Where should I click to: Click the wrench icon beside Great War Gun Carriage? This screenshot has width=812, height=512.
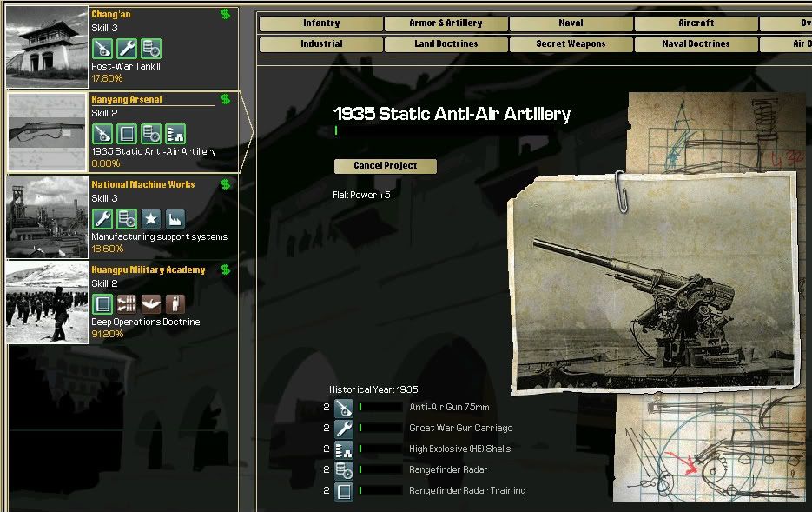point(344,429)
